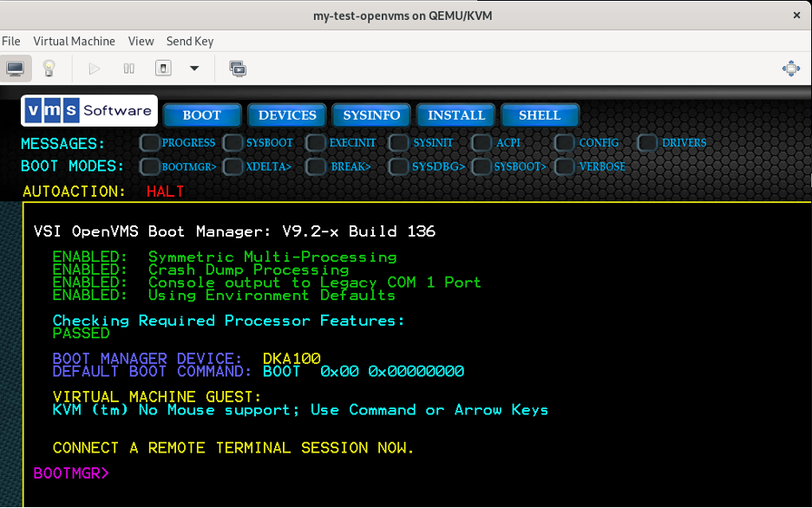
Task: Pause the virtual machine
Action: click(x=128, y=68)
